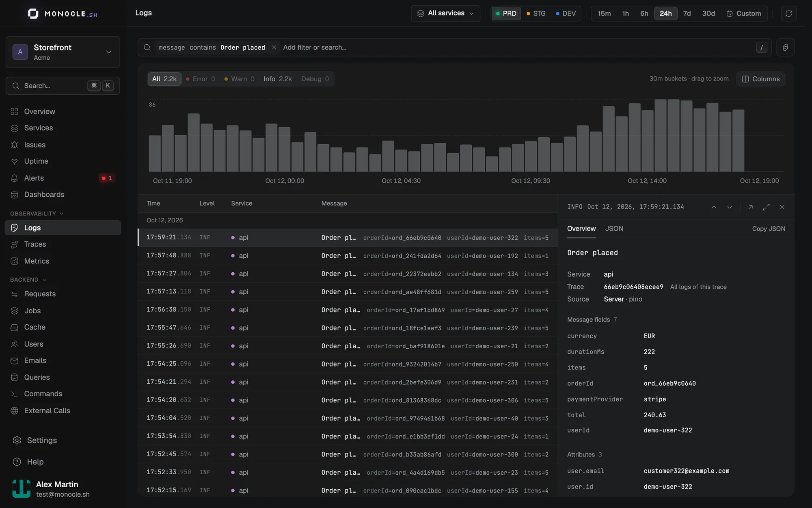Viewport: 812px width, 508px height.
Task: Filter logs by Debug level
Action: [x=315, y=79]
